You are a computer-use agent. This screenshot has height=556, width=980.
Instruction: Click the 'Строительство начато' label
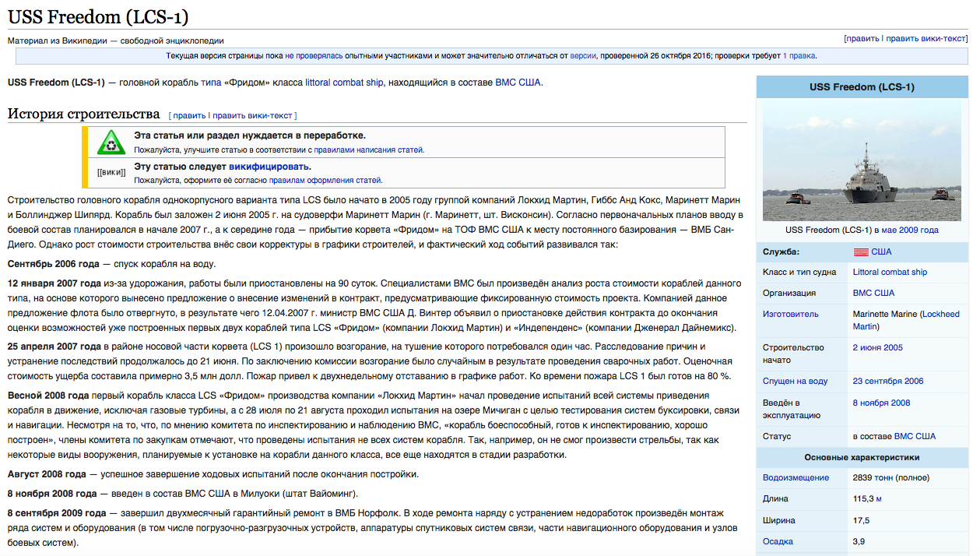click(x=793, y=354)
